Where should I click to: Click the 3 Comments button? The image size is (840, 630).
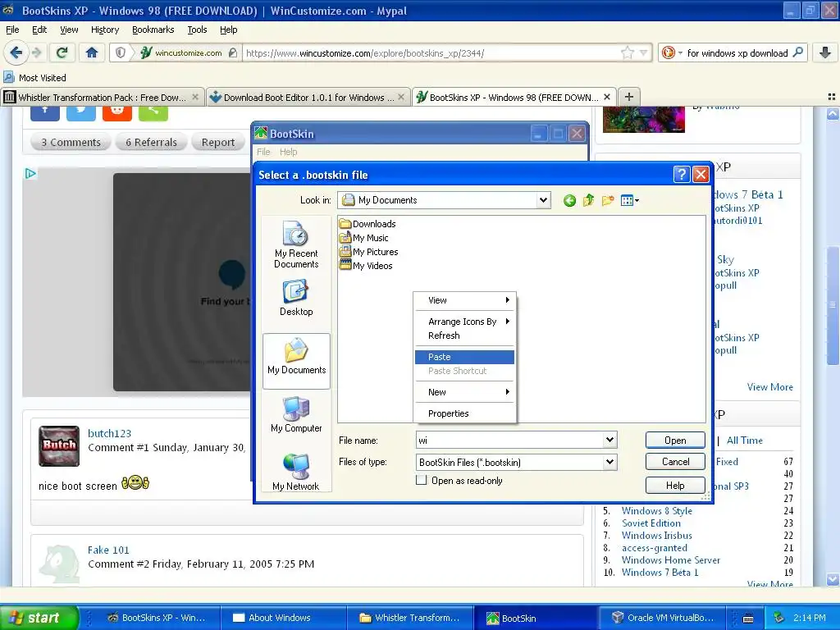pos(71,143)
